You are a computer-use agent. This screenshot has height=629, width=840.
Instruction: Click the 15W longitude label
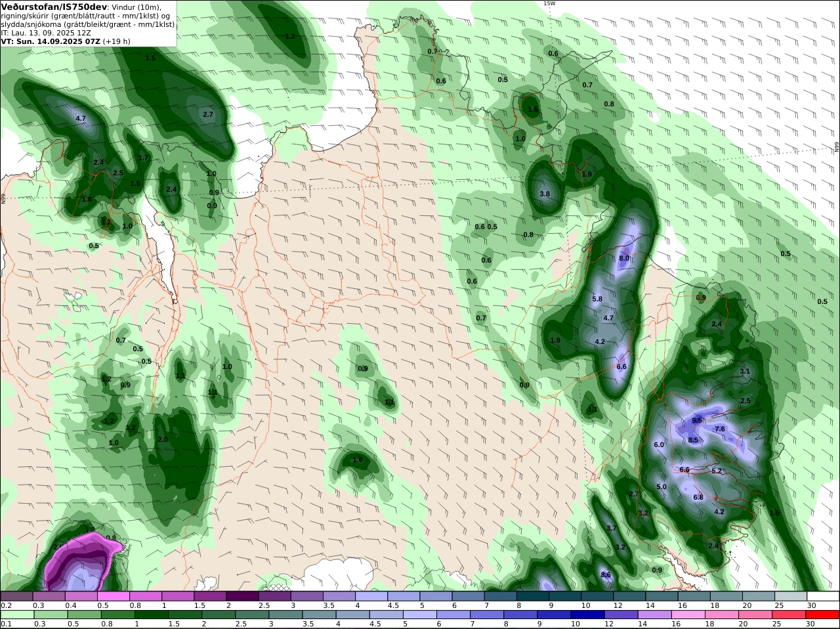pyautogui.click(x=549, y=3)
